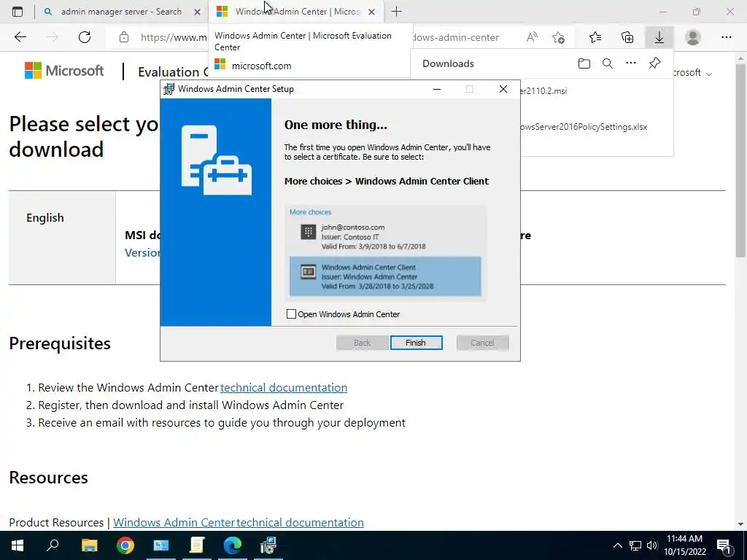Open Edge Settings and more menu
This screenshot has height=560, width=747.
click(x=726, y=37)
